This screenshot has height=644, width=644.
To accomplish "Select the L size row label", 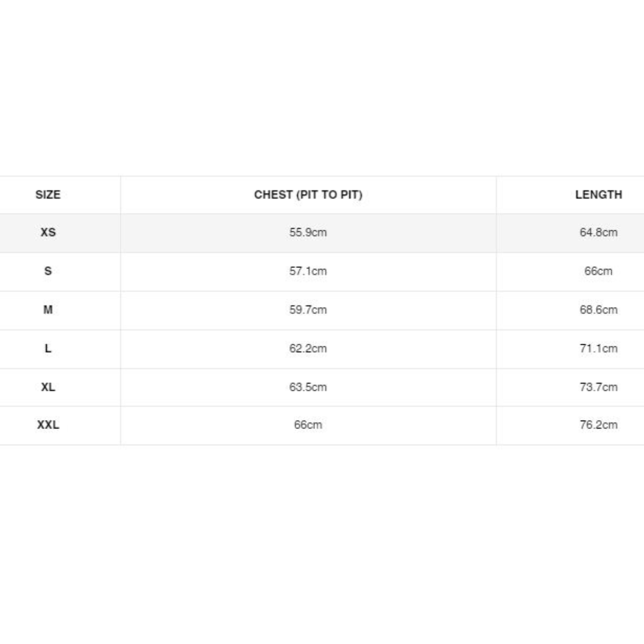I will click(48, 348).
